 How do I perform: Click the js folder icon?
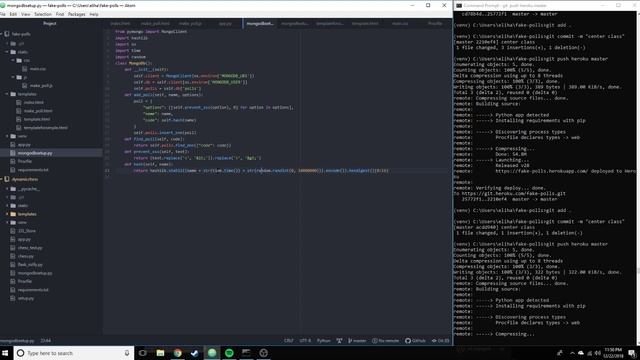[19, 77]
